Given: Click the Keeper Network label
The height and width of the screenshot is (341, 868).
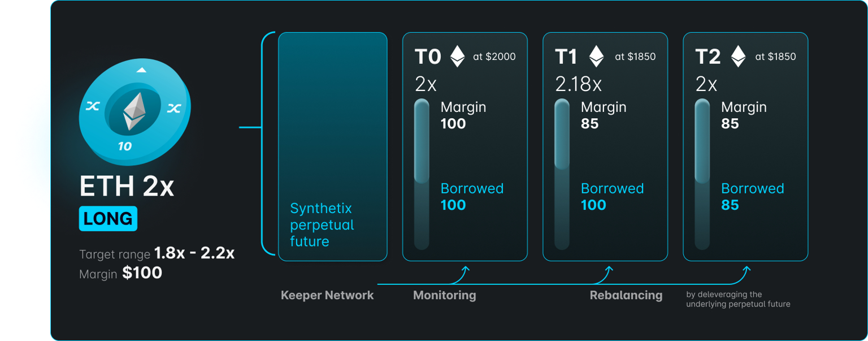Looking at the screenshot, I should pyautogui.click(x=327, y=295).
